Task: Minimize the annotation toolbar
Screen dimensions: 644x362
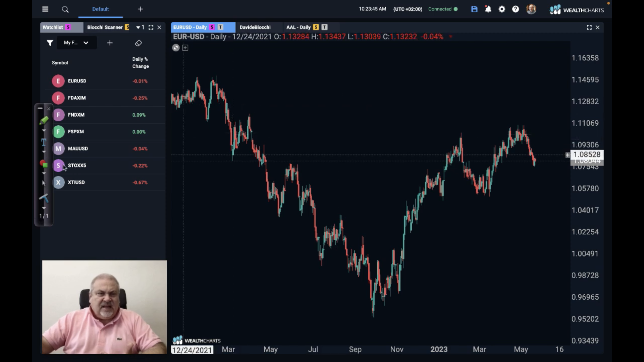Action: [x=40, y=108]
